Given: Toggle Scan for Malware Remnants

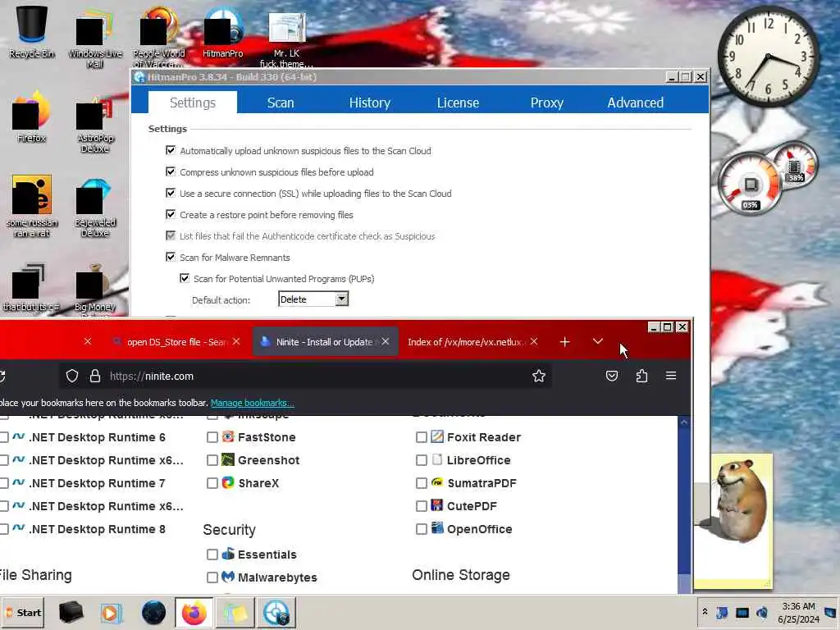Looking at the screenshot, I should click(x=171, y=257).
